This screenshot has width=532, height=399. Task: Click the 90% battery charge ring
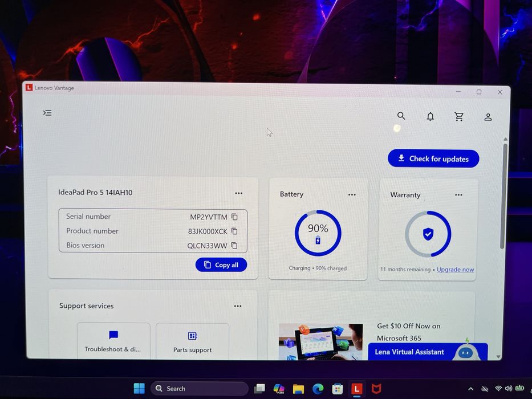pyautogui.click(x=318, y=233)
